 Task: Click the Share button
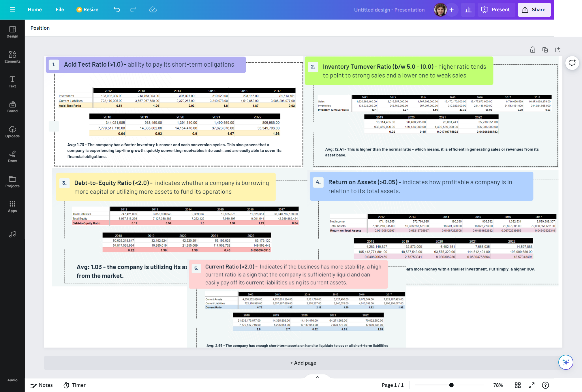click(534, 10)
